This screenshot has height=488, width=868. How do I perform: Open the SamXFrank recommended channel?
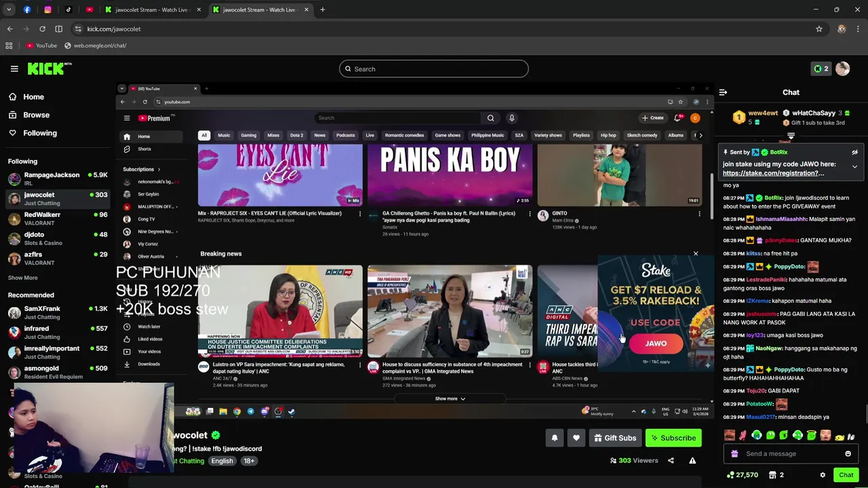pyautogui.click(x=58, y=312)
